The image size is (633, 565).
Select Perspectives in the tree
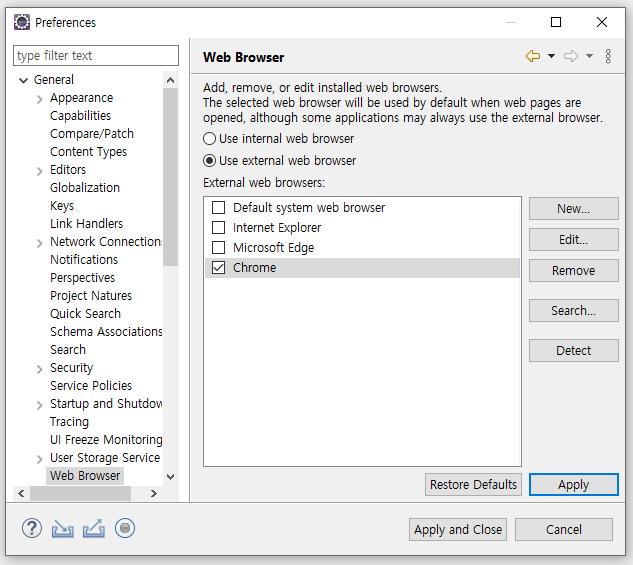pos(82,278)
